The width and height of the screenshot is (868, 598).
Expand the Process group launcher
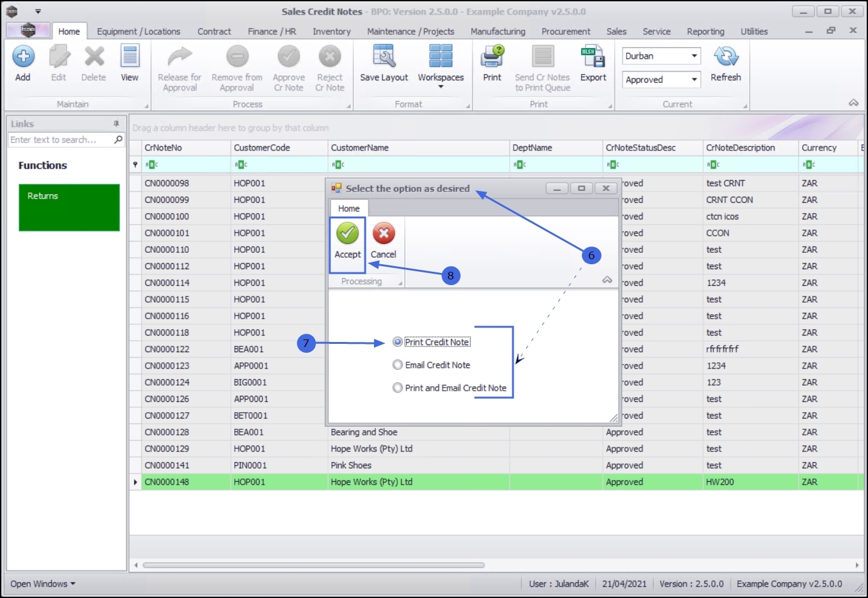click(349, 106)
